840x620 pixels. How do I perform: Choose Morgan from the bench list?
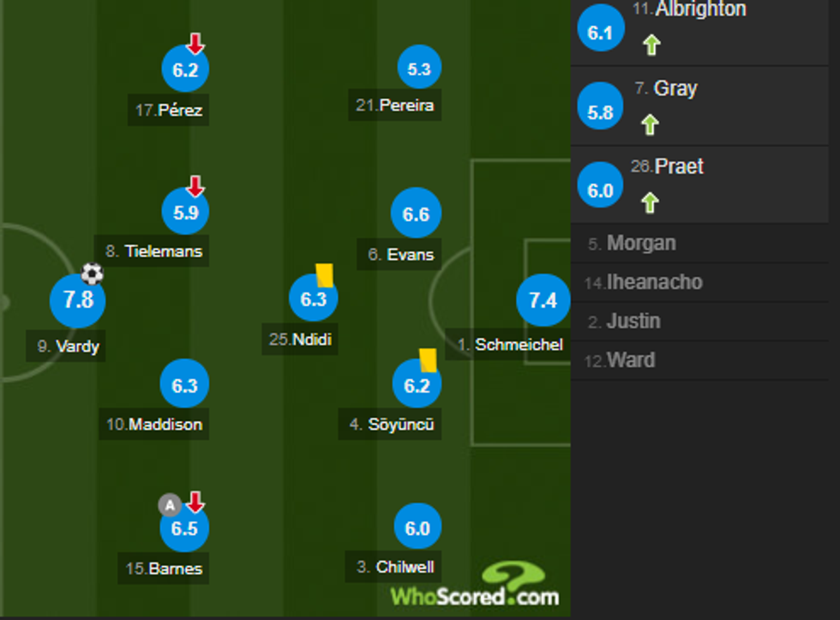(x=641, y=244)
